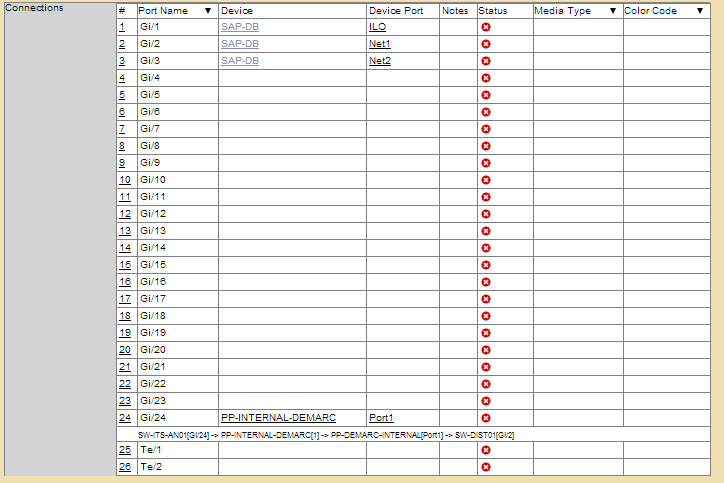
Task: Click the red status icon for Gi/1
Action: tap(486, 27)
